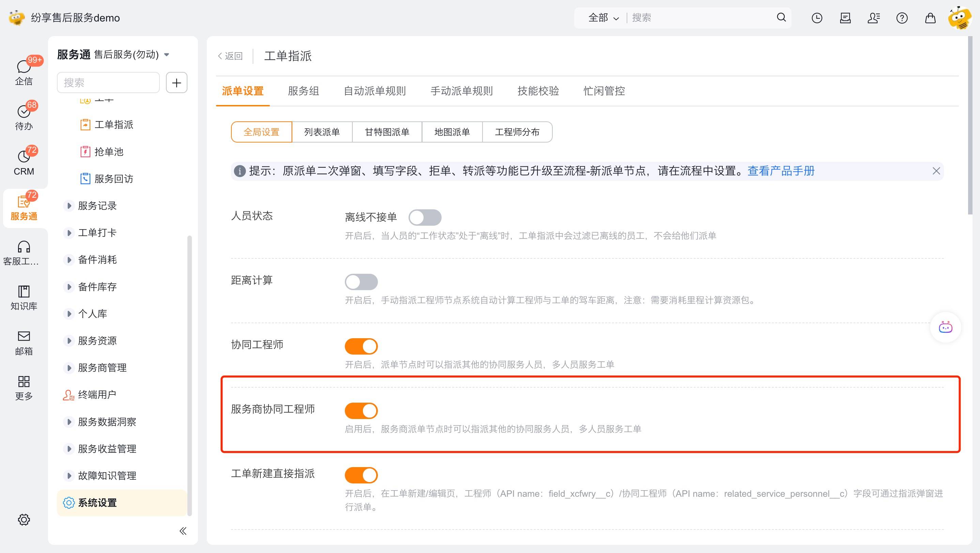This screenshot has width=980, height=553.
Task: Open the 查看产品手册 link
Action: pyautogui.click(x=781, y=171)
